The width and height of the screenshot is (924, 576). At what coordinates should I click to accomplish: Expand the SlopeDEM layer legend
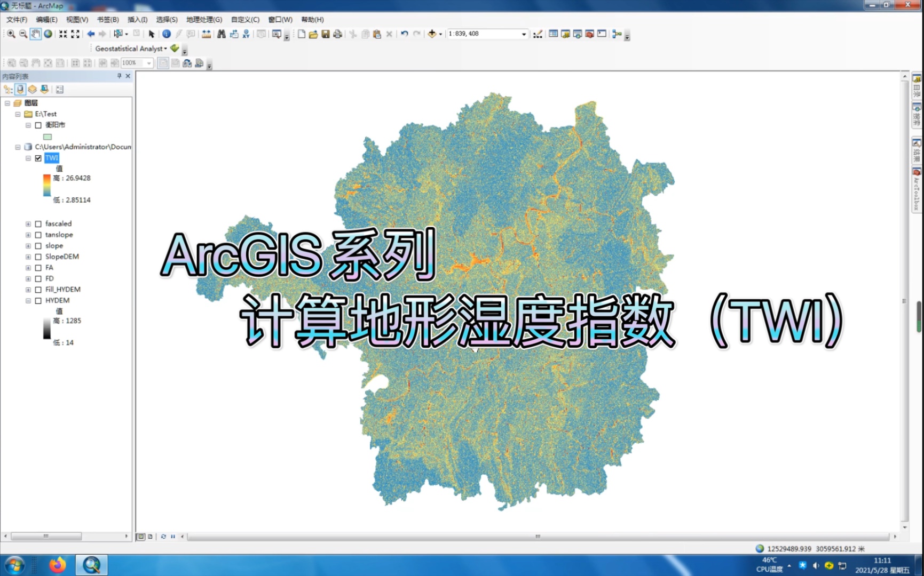pos(28,257)
